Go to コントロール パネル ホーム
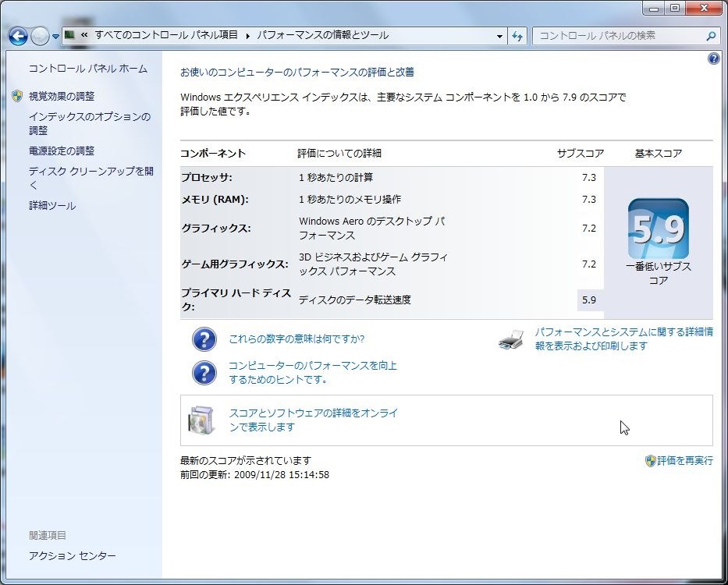Screen dimensions: 728x585 point(88,69)
